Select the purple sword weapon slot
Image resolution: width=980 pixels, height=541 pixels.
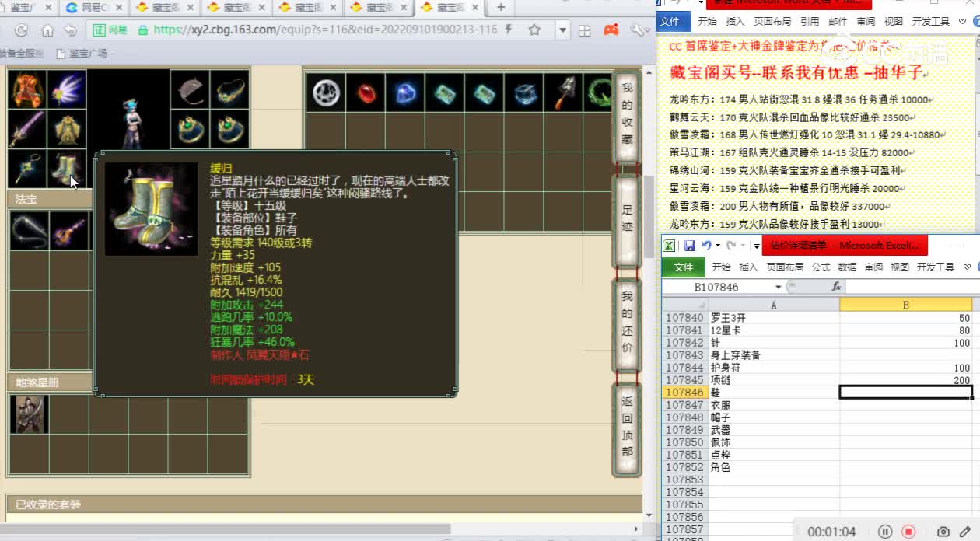tap(26, 129)
